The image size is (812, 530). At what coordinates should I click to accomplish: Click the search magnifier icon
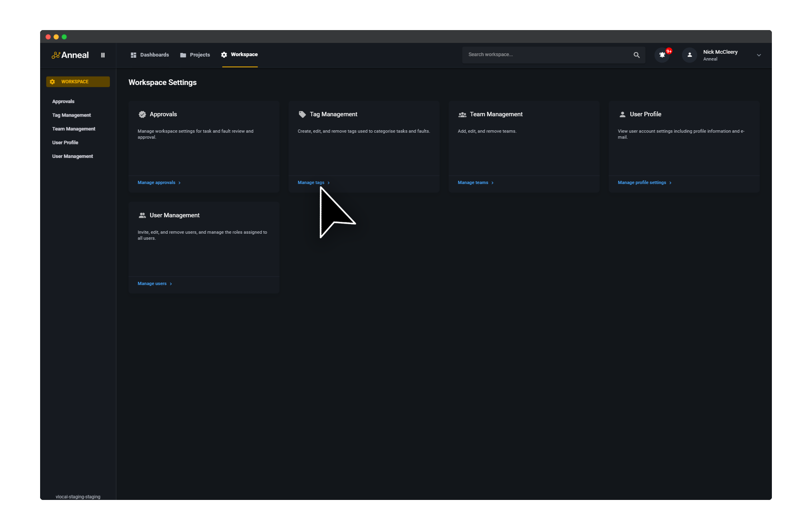[636, 55]
